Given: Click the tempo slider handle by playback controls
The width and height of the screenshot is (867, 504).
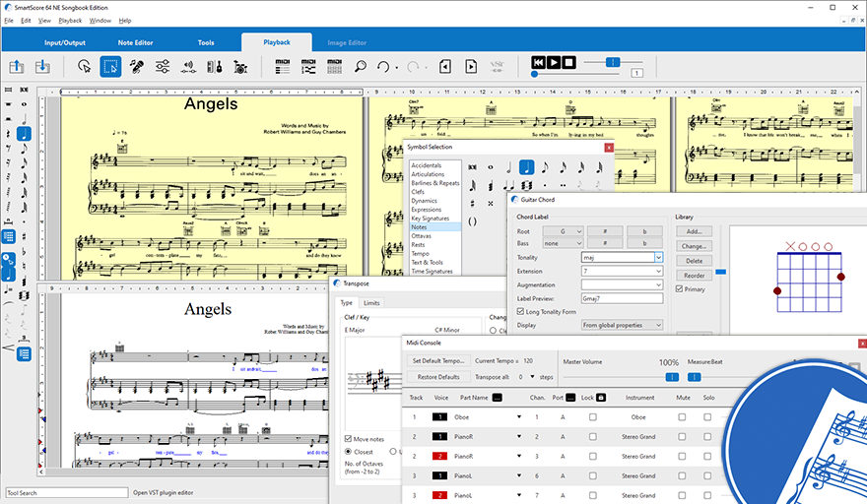Looking at the screenshot, I should point(612,62).
